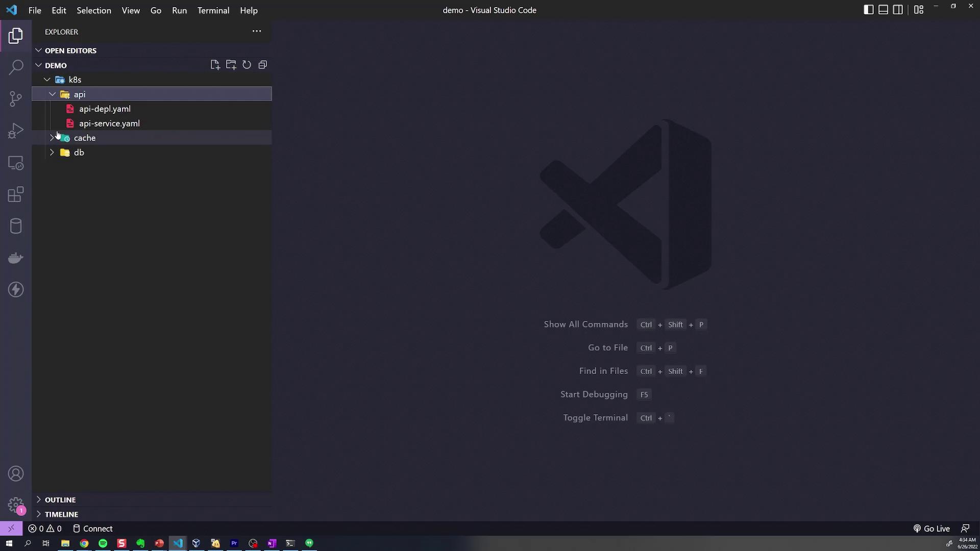Click the New File icon in explorer
Image resolution: width=980 pixels, height=551 pixels.
[x=215, y=65]
